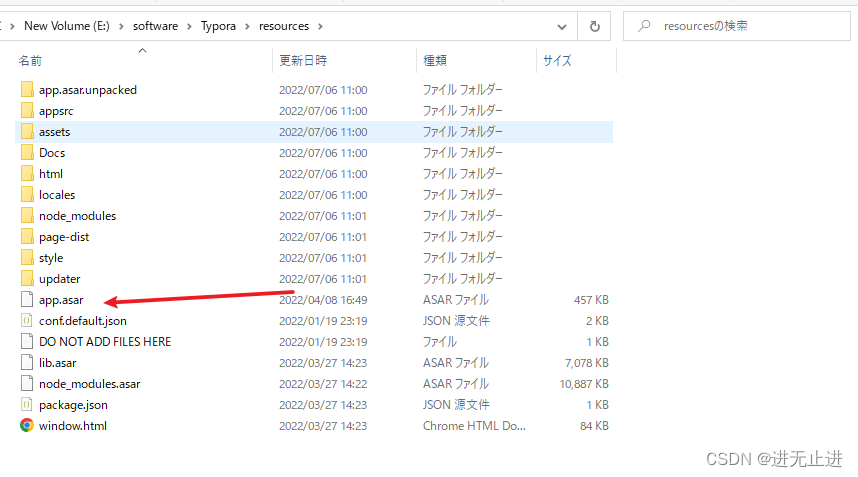Go to New Volume (E:) breadcrumb
Screen dimensions: 858x477
click(x=67, y=26)
